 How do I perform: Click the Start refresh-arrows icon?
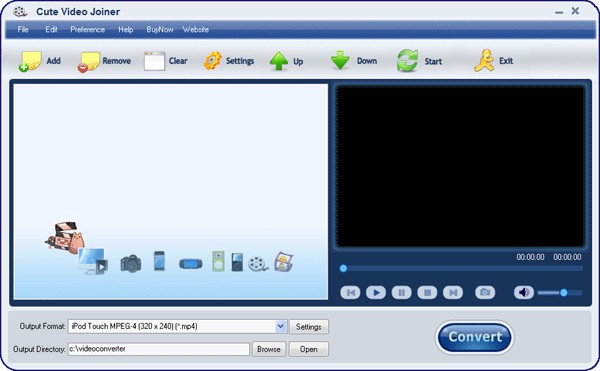[407, 61]
